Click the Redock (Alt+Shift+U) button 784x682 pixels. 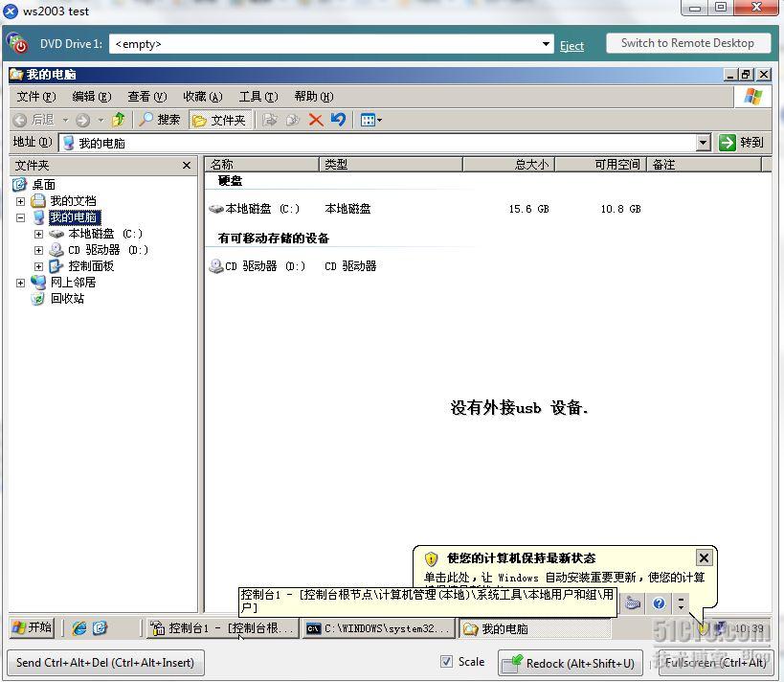point(571,663)
